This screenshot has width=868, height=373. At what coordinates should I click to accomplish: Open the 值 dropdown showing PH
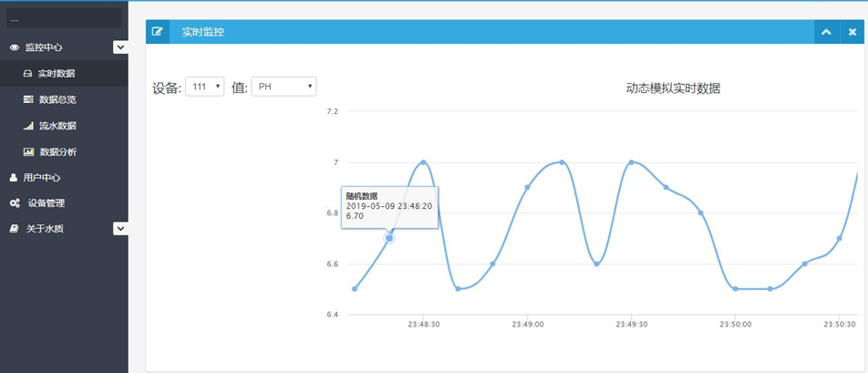point(284,87)
